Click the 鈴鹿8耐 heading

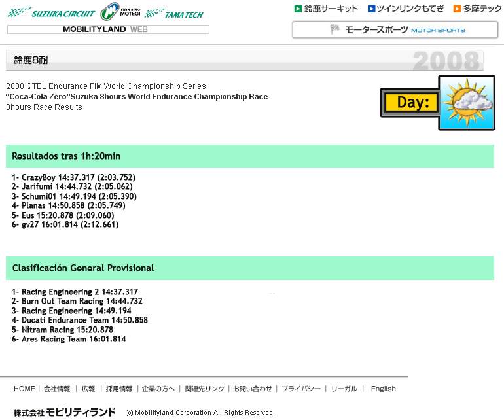point(31,60)
